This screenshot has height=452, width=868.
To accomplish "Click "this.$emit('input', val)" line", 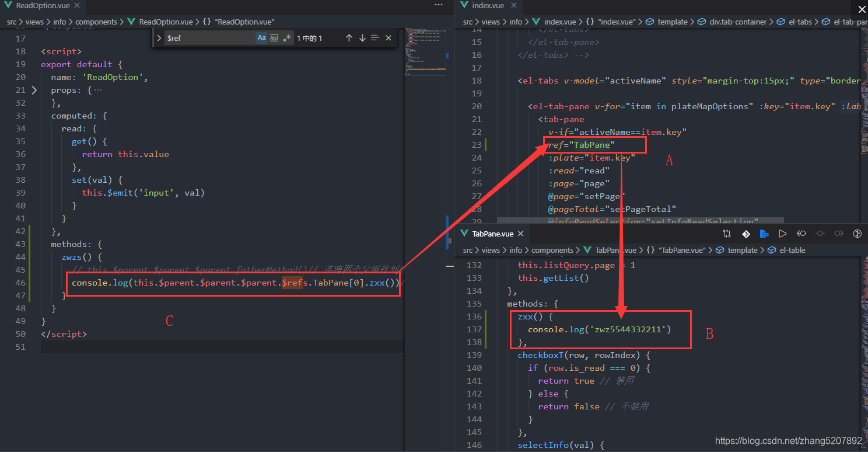I will 143,193.
